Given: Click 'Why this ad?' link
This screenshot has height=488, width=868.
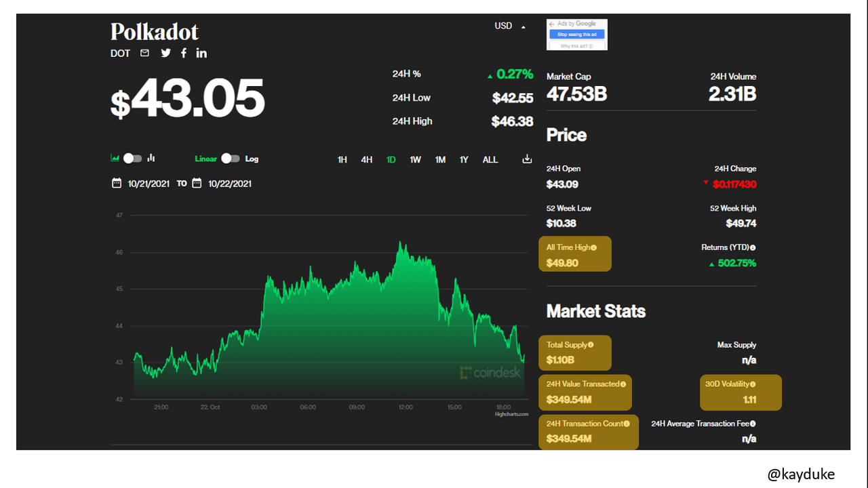Looking at the screenshot, I should pos(577,46).
